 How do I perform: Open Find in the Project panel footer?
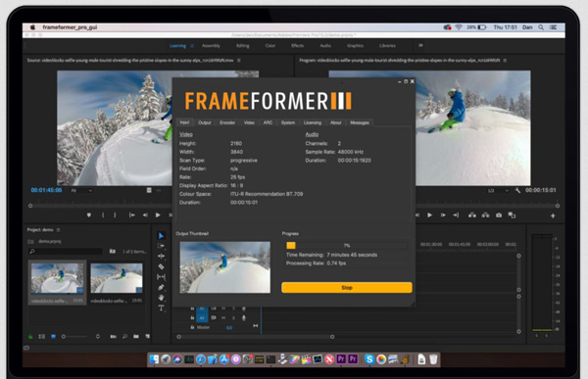tap(124, 337)
